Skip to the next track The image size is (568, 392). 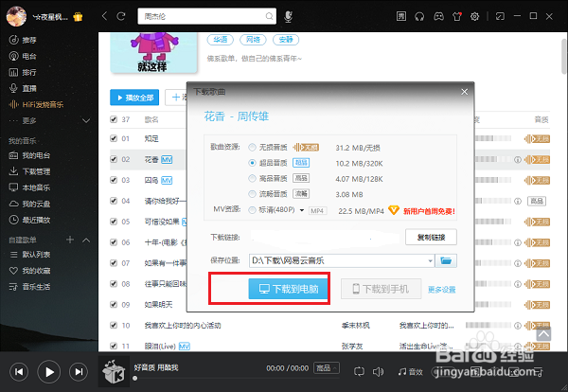[x=79, y=372]
